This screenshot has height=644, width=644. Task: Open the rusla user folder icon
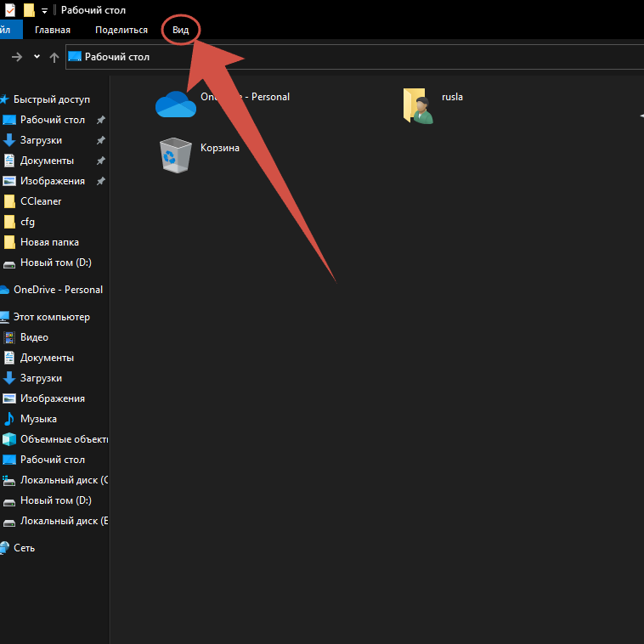(419, 105)
